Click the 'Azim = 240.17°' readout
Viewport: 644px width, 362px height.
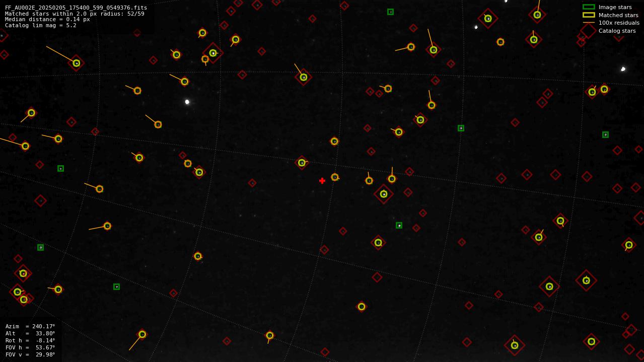tap(30, 326)
